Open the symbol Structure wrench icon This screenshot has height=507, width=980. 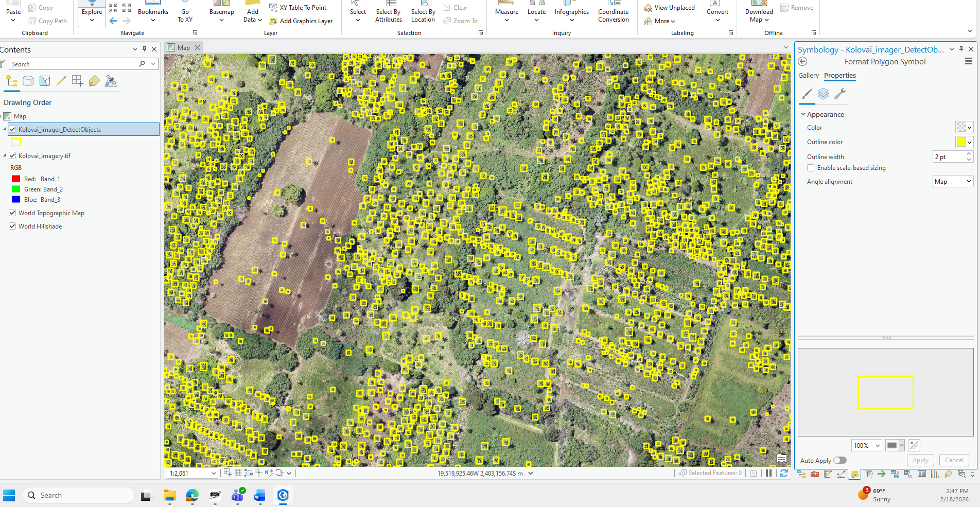pyautogui.click(x=839, y=94)
